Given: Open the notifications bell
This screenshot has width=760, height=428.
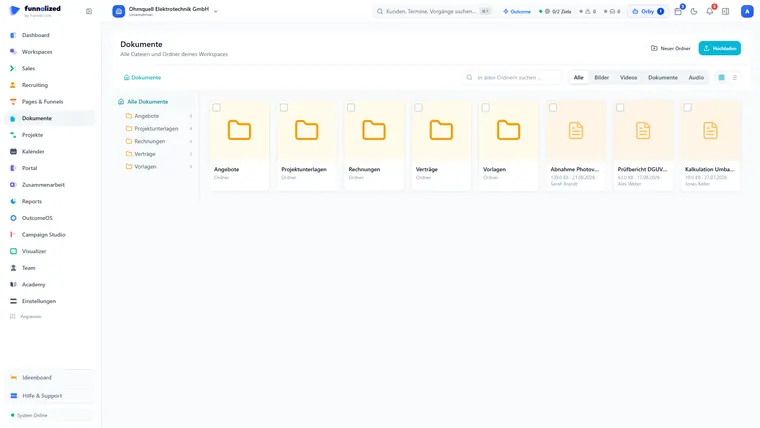Looking at the screenshot, I should [710, 11].
